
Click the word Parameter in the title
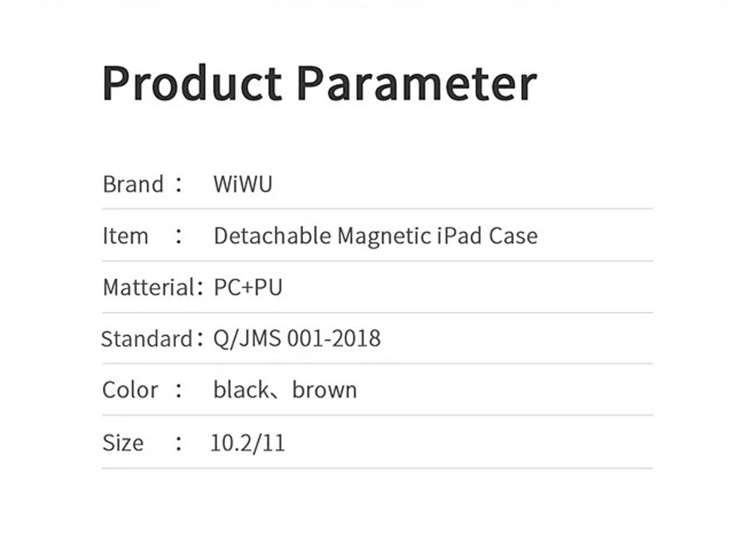pyautogui.click(x=417, y=85)
